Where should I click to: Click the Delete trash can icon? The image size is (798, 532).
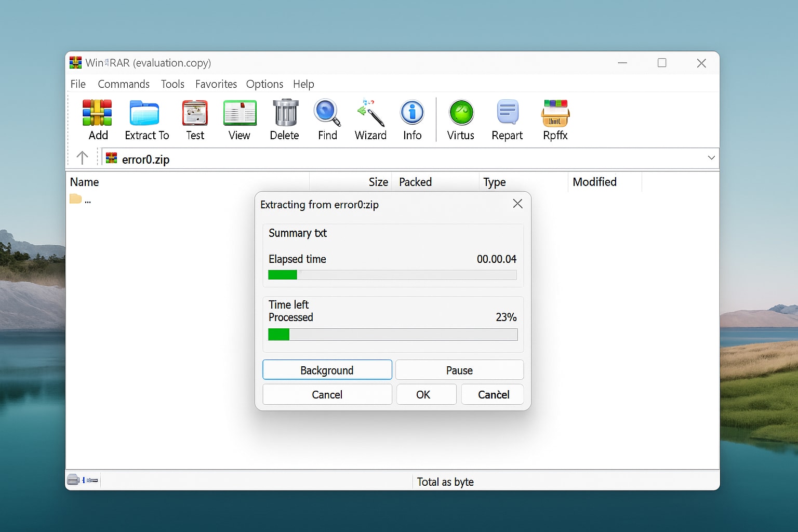tap(285, 113)
